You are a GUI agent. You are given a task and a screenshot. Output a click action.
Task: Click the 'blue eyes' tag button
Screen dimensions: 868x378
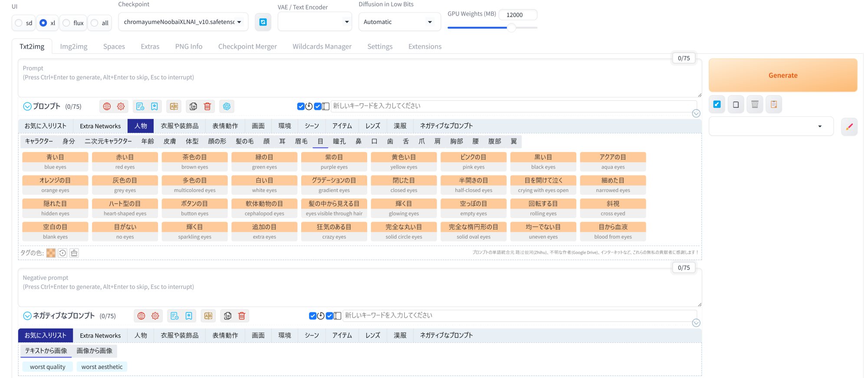pyautogui.click(x=55, y=162)
